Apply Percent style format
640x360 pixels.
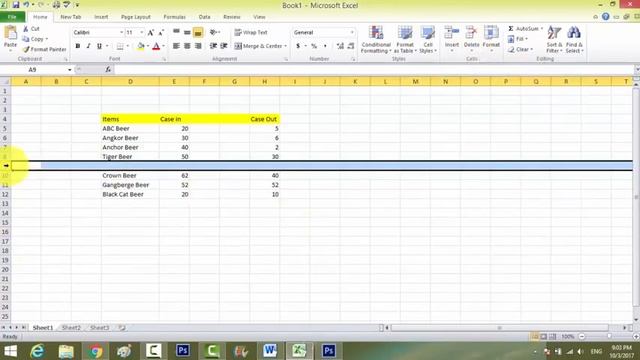coord(314,46)
